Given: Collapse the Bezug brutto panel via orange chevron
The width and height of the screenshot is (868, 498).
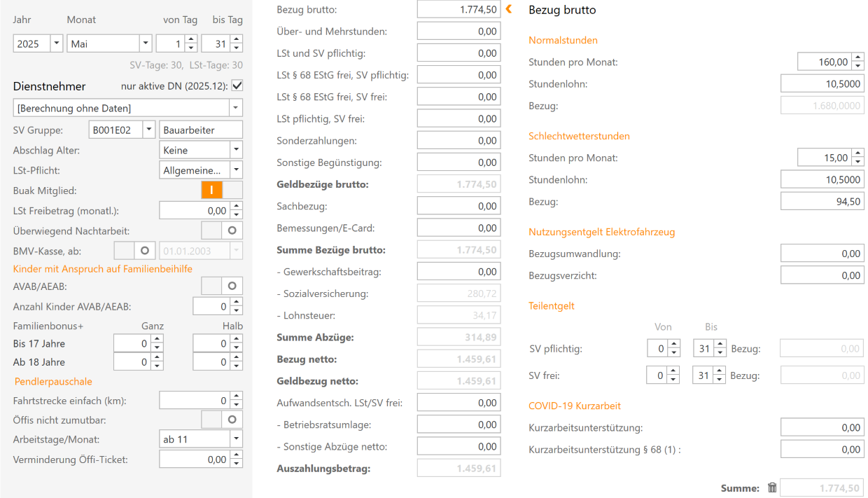Looking at the screenshot, I should tap(509, 9).
